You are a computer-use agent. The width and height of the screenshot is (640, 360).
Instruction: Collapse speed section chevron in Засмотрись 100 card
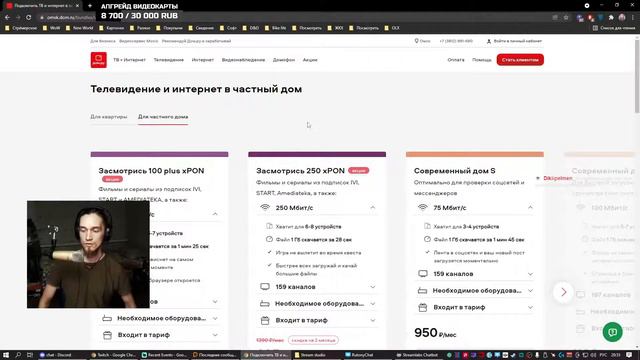(x=215, y=214)
